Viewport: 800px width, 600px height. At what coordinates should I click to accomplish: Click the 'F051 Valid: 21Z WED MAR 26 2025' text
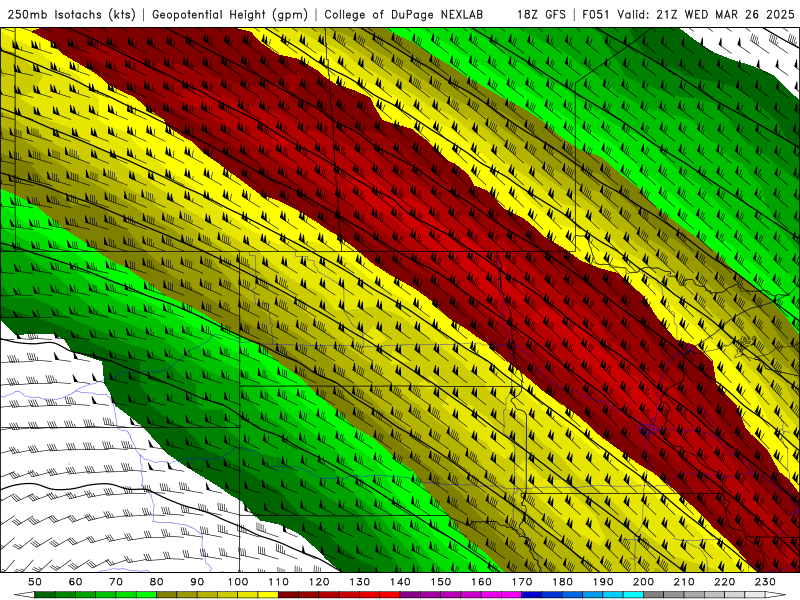(x=688, y=14)
